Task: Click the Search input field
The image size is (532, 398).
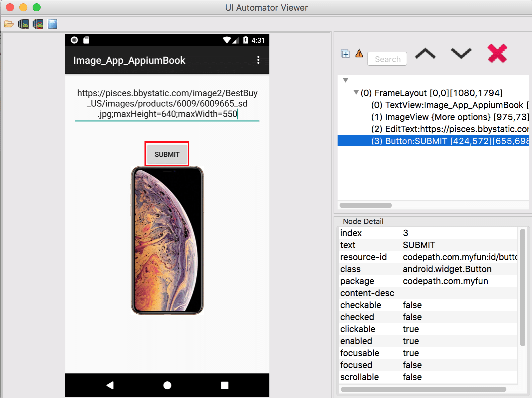Action: point(387,59)
